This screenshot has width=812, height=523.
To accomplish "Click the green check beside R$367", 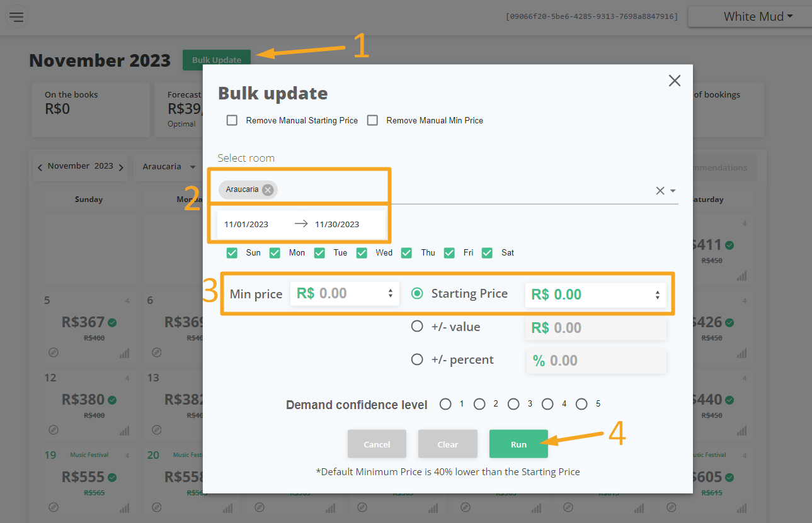I will [x=112, y=323].
